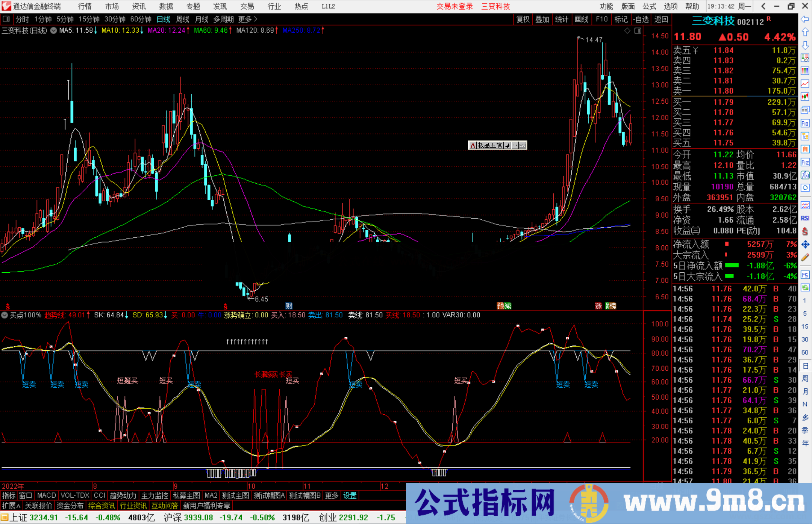Image resolution: width=812 pixels, height=524 pixels.
Task: Switch to the 周线 weekly chart tab
Action: click(x=183, y=19)
